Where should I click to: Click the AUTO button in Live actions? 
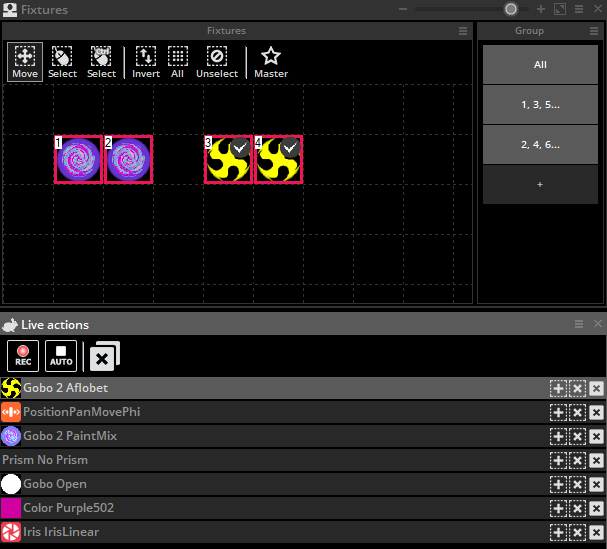(62, 356)
